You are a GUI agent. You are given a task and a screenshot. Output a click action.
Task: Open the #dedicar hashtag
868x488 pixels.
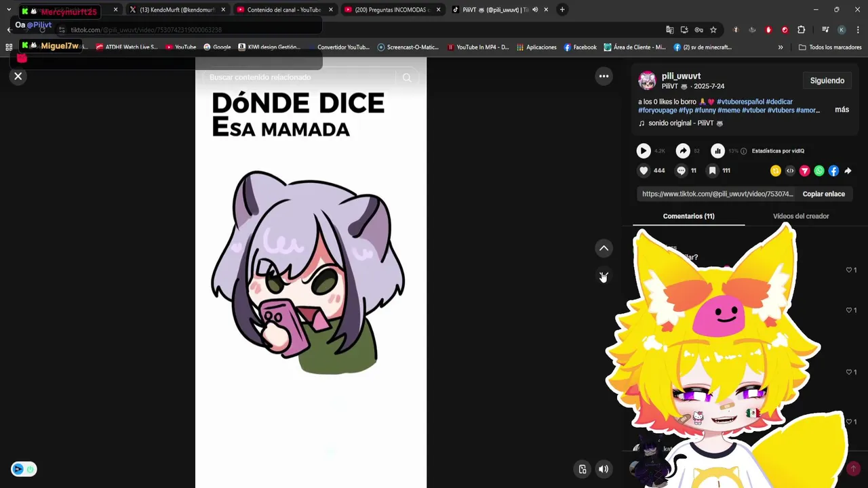point(779,102)
